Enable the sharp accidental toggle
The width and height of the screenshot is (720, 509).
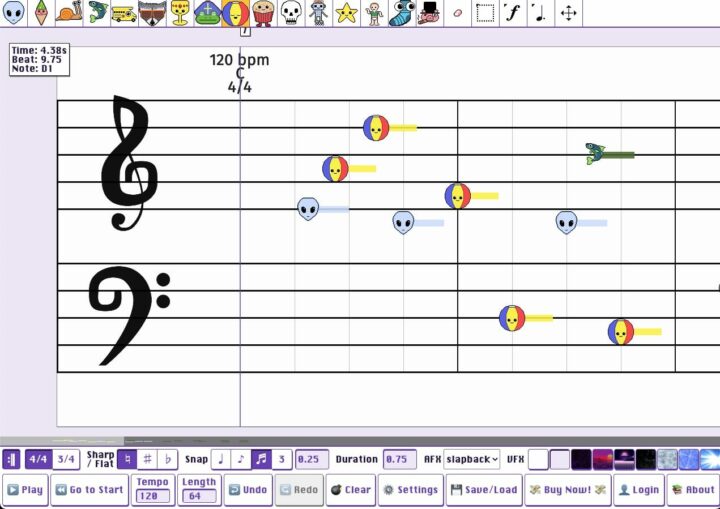coord(147,459)
